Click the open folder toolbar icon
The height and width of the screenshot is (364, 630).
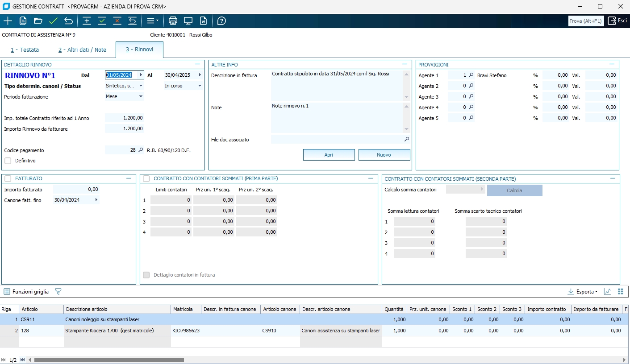[38, 21]
